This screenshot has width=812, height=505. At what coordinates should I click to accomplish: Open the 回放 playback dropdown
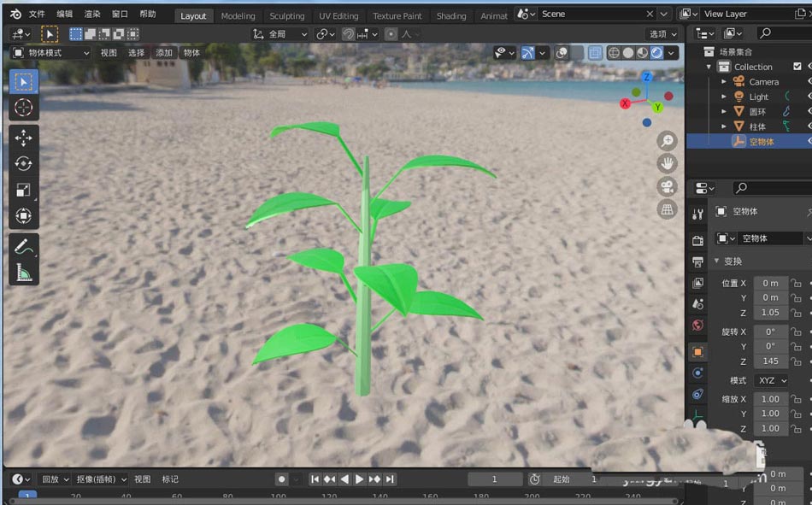(x=55, y=479)
